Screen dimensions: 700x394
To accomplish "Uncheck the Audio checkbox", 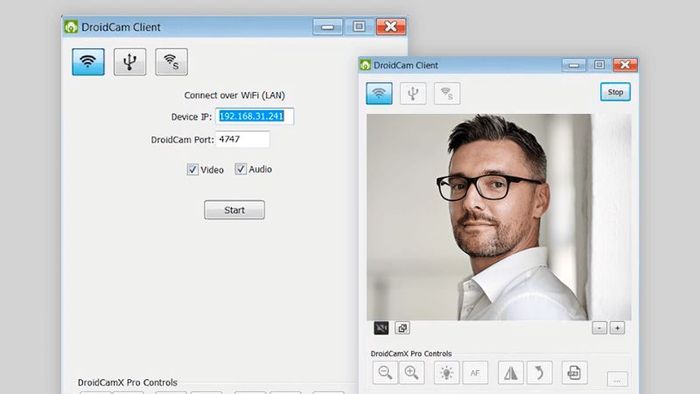I will point(241,169).
